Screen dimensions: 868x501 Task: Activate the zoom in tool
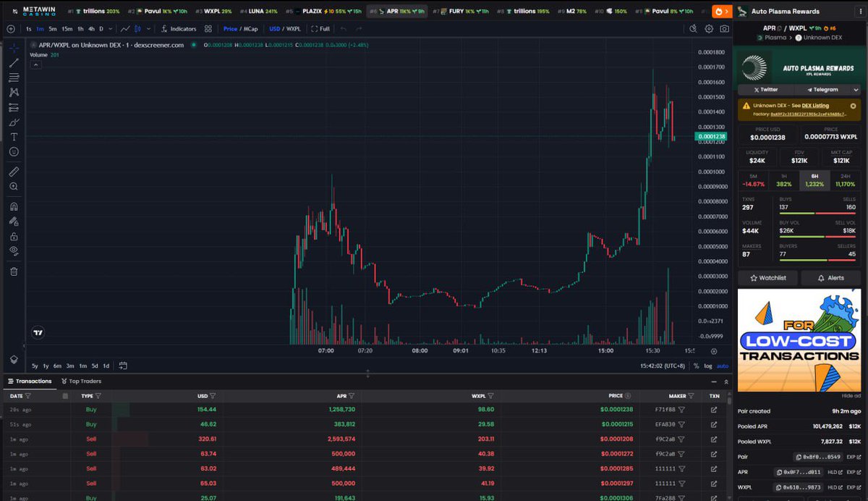tap(14, 187)
